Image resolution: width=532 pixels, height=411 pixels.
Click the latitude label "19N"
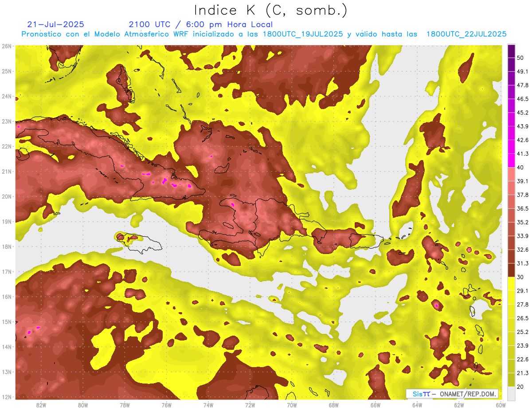[6, 222]
